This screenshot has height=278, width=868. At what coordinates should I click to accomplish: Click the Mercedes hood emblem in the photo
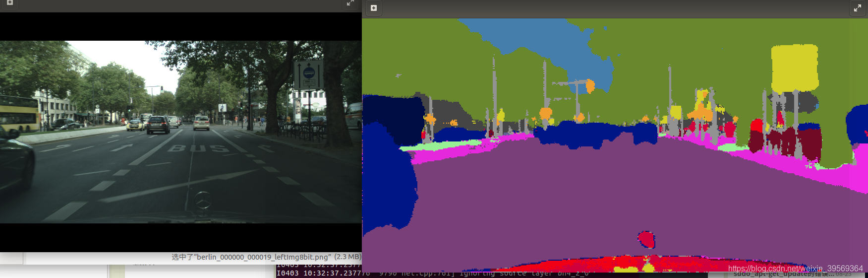click(202, 200)
